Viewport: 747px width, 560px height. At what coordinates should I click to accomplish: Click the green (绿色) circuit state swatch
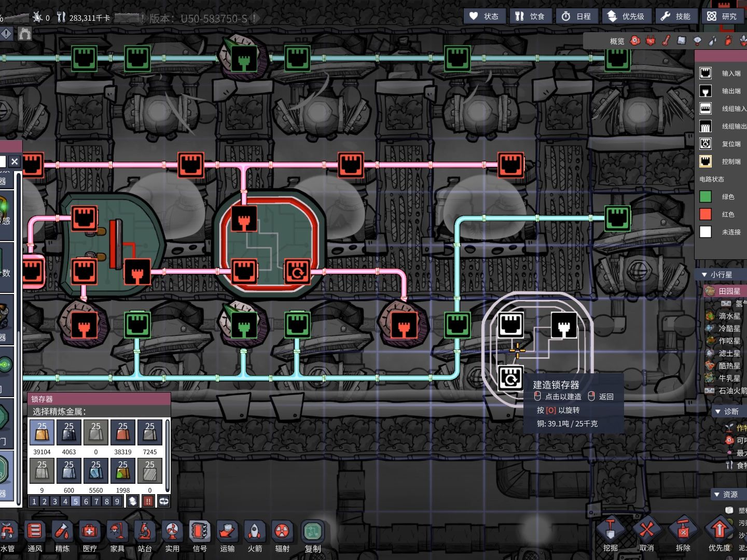(706, 197)
